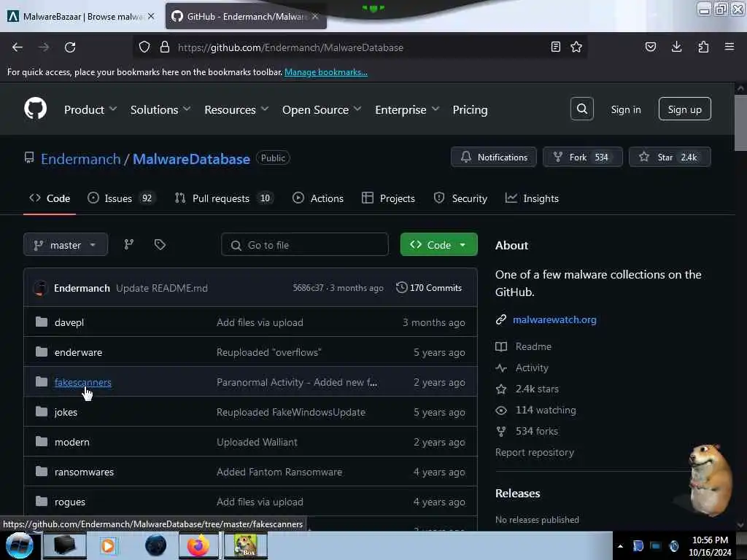Expand the Product menu
747x560 pixels.
[90, 110]
